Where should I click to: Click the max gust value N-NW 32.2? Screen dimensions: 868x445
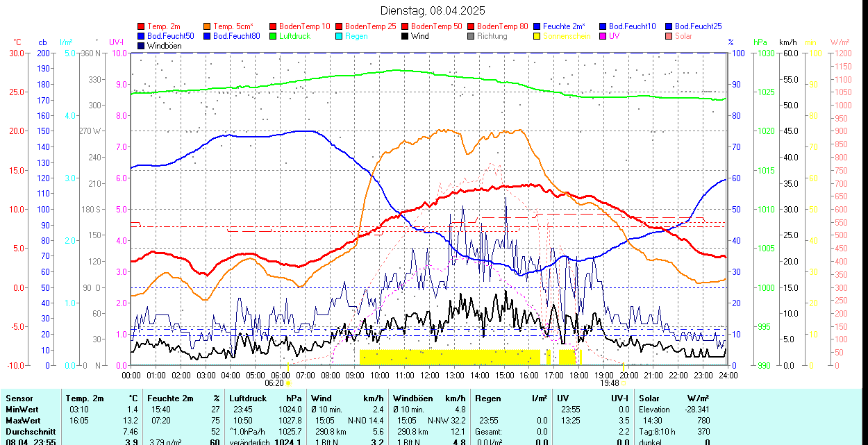click(x=446, y=421)
